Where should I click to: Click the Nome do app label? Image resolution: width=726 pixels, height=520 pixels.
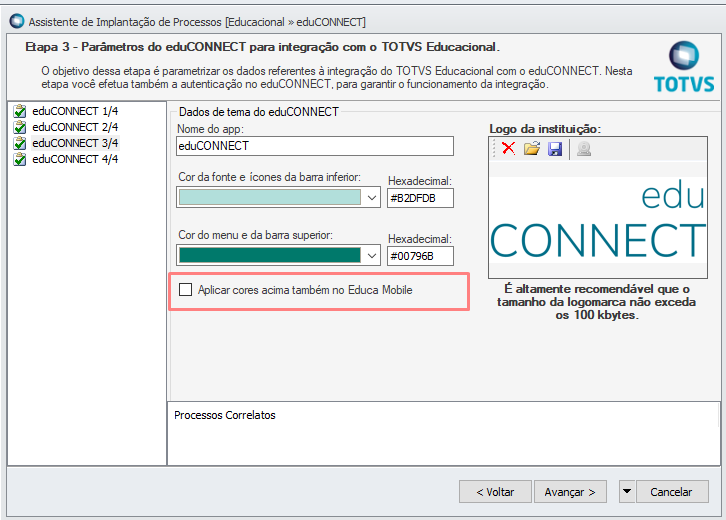coord(210,129)
